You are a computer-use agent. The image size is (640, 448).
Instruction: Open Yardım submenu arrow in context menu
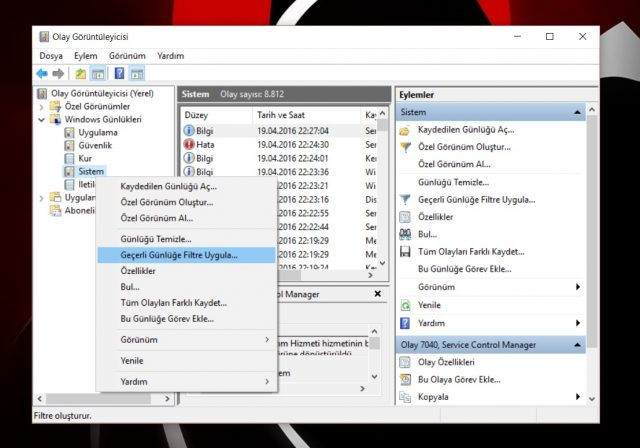click(267, 381)
